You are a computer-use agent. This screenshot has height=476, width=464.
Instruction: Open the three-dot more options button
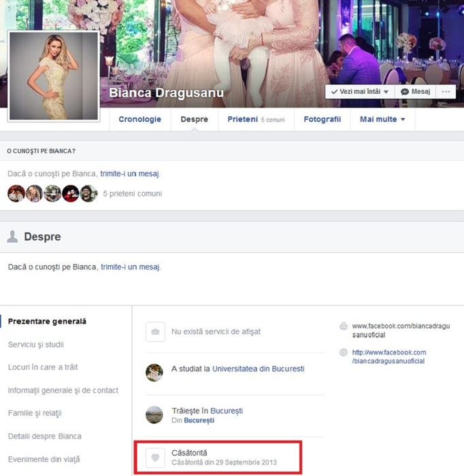[446, 92]
